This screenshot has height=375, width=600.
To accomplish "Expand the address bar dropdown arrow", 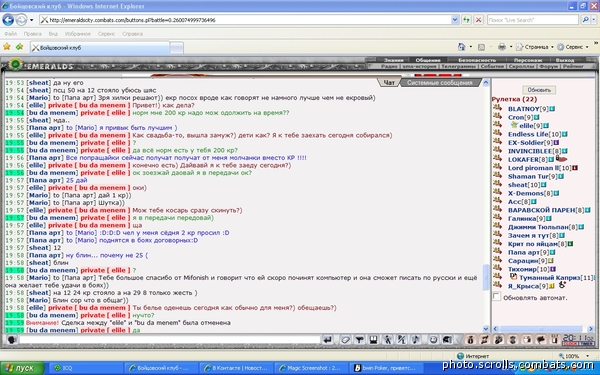I will (455, 20).
